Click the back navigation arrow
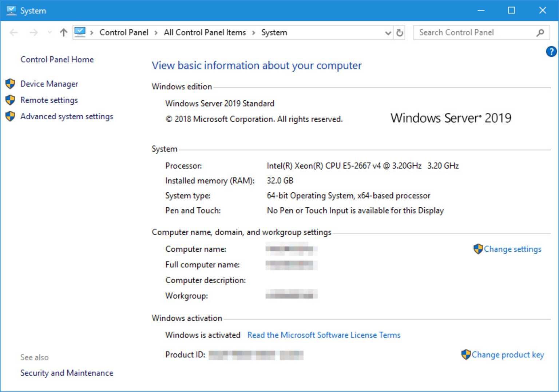This screenshot has height=392, width=559. [x=13, y=32]
